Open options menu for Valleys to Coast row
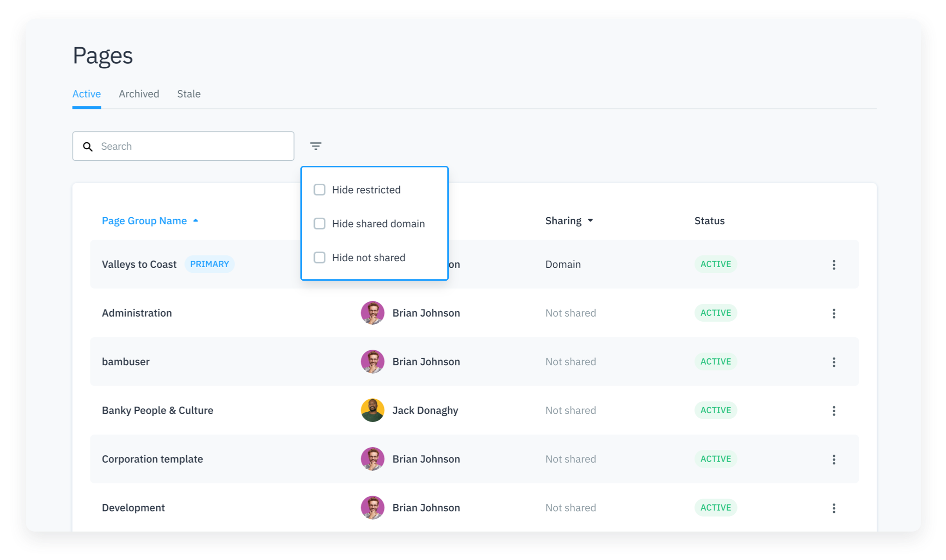The width and height of the screenshot is (946, 560). [x=834, y=265]
